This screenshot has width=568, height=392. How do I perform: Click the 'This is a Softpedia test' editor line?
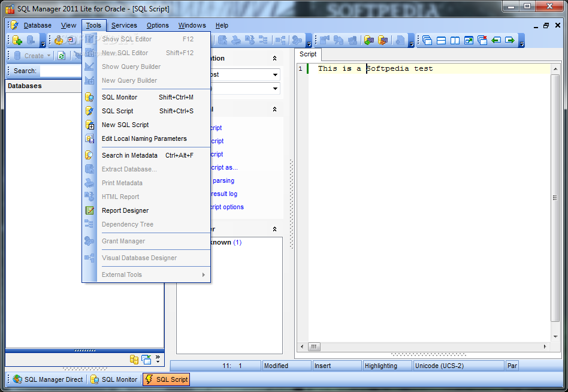point(375,68)
